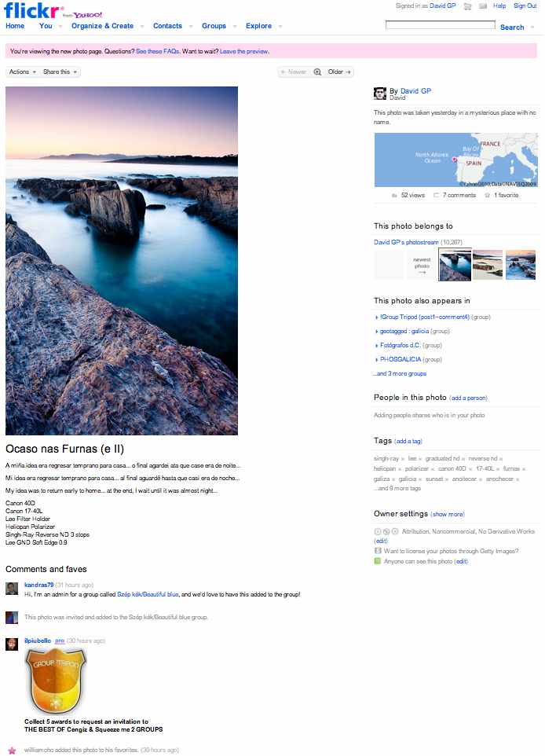Click the pink favorite star icon
The width and height of the screenshot is (545, 756).
click(12, 750)
